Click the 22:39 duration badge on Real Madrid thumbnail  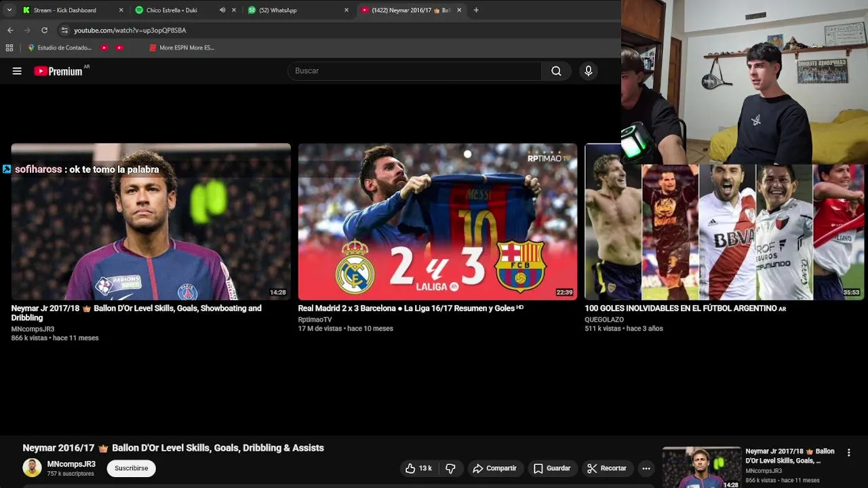point(564,293)
